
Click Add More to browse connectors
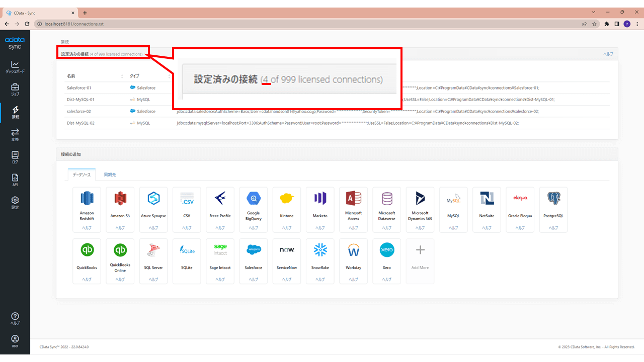[420, 261]
